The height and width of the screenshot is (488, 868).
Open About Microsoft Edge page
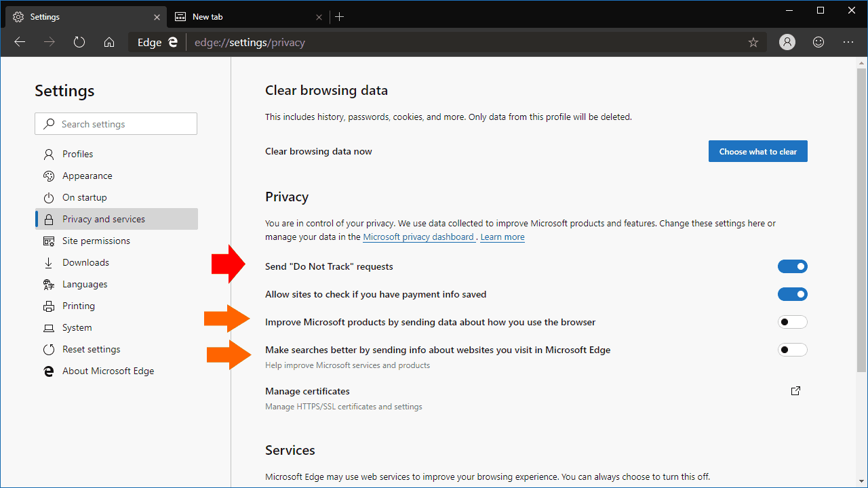pos(116,371)
